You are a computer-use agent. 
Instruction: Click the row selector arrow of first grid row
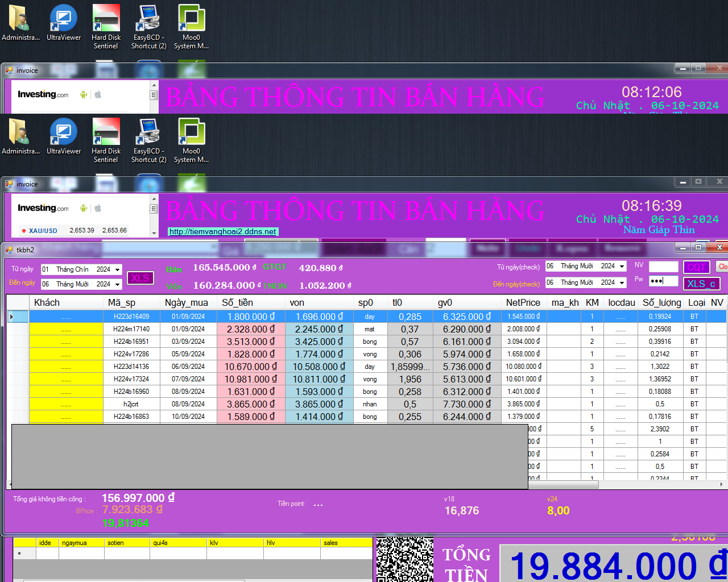click(x=11, y=317)
